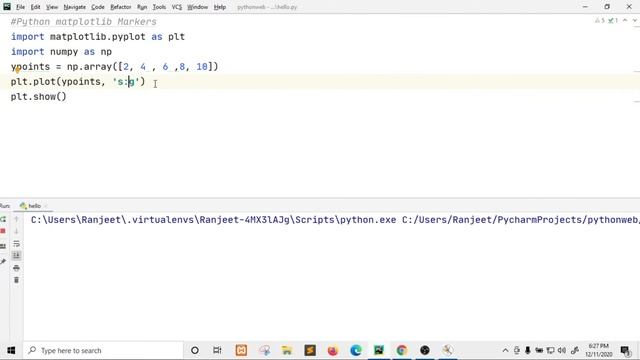Image resolution: width=640 pixels, height=360 pixels.
Task: Click the intention lightbulb on ypoints line
Action: 18,70
